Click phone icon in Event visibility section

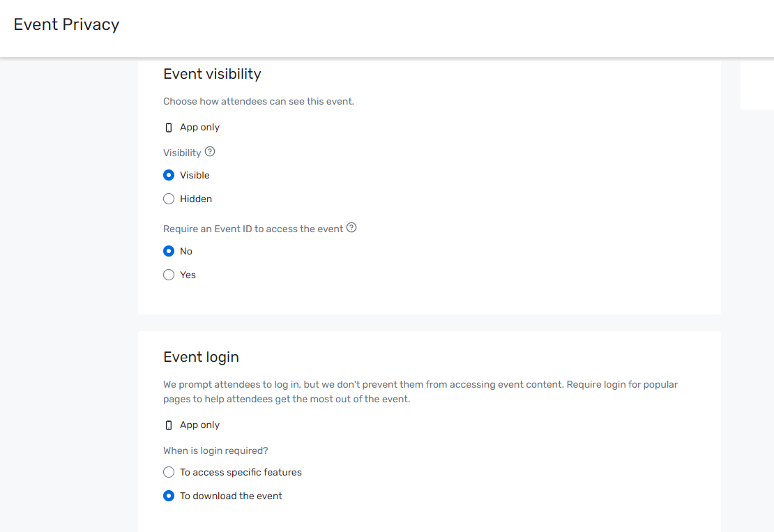[x=169, y=128]
